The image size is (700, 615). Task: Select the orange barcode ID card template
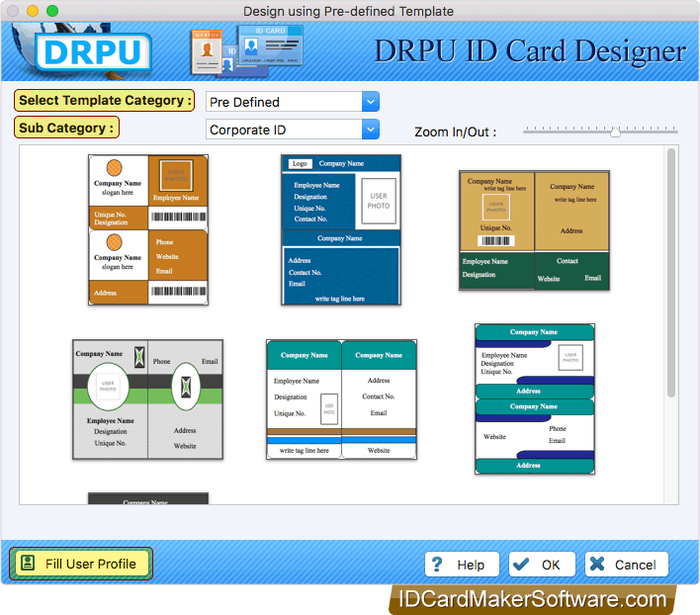(x=148, y=229)
